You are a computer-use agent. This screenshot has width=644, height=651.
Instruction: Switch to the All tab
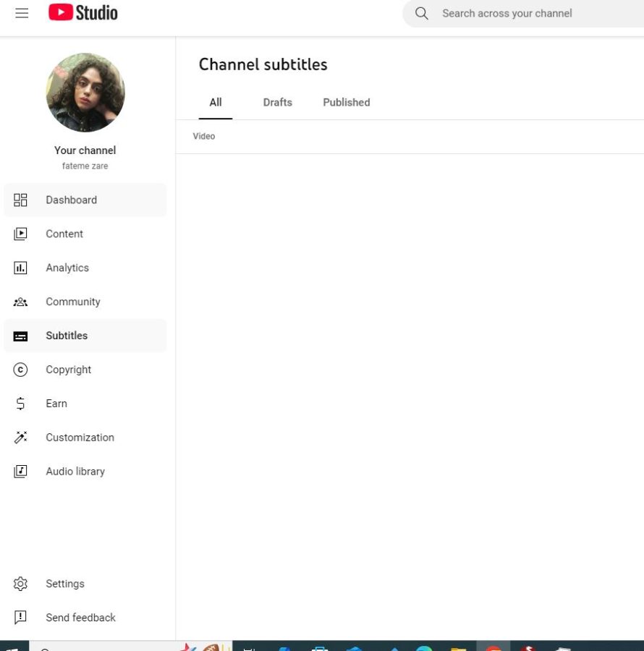coord(216,103)
